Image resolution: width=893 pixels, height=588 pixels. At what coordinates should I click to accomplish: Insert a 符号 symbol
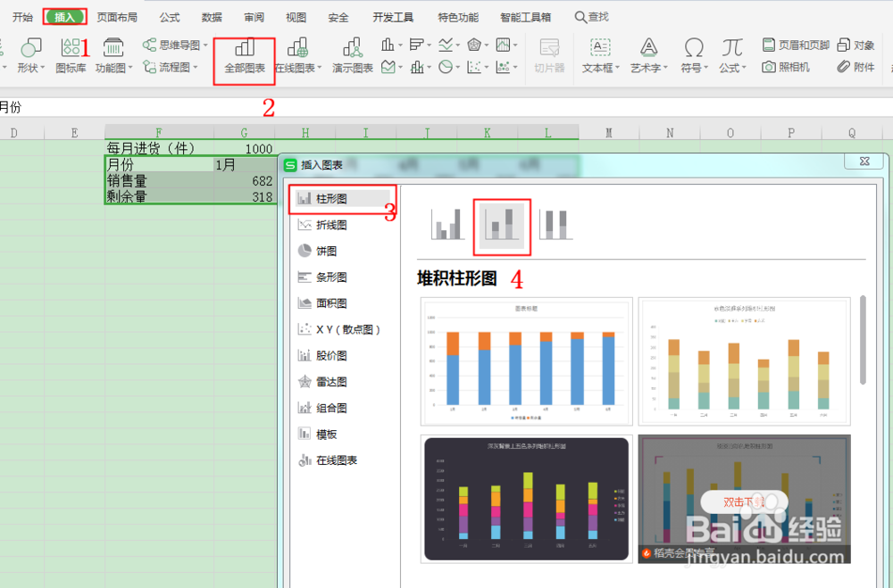694,56
